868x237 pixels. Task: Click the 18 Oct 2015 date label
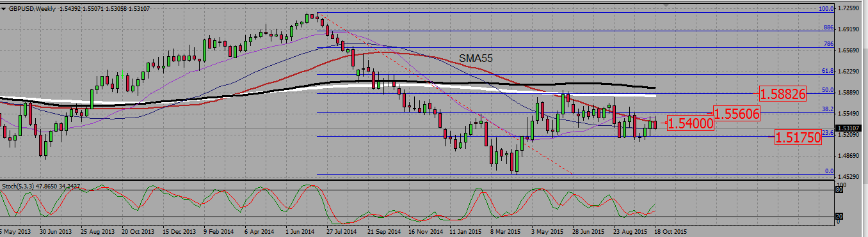point(670,232)
